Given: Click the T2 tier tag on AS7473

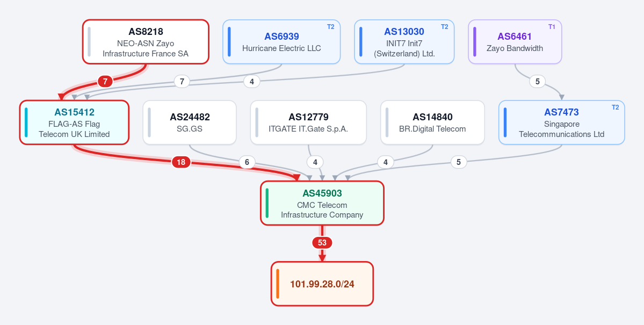Looking at the screenshot, I should [615, 107].
